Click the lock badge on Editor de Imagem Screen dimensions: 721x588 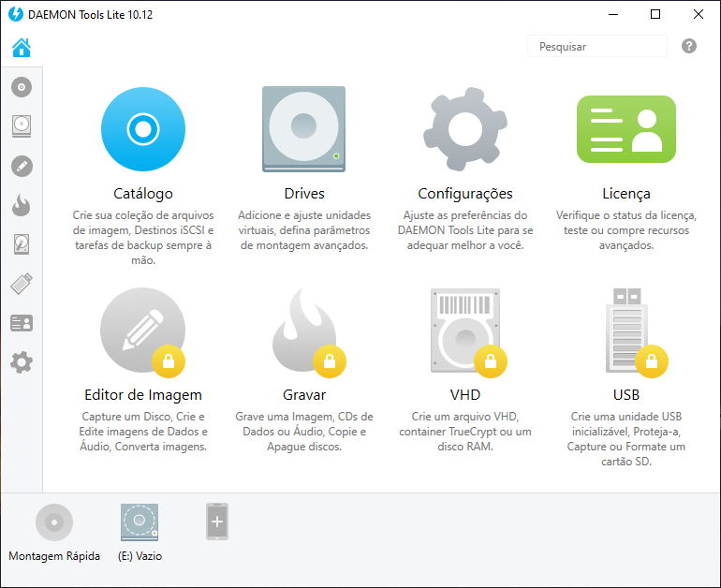(x=169, y=361)
